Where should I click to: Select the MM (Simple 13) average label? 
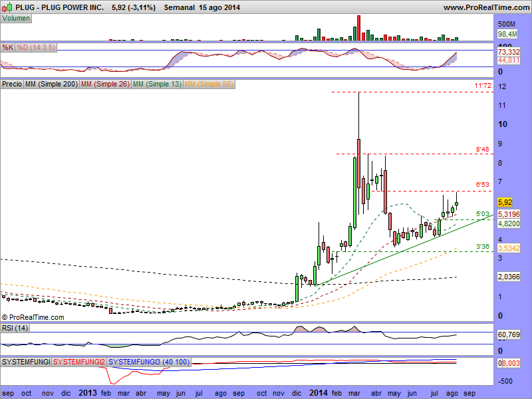(157, 84)
